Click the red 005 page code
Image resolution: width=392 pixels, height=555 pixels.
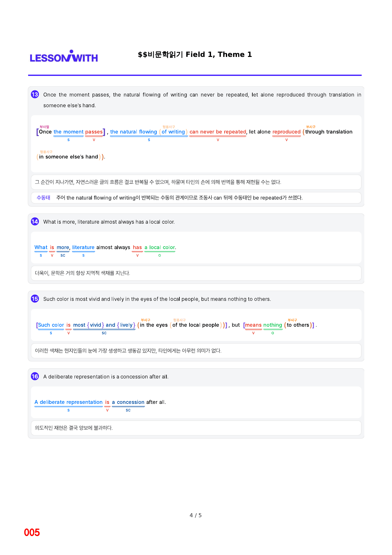tap(32, 533)
